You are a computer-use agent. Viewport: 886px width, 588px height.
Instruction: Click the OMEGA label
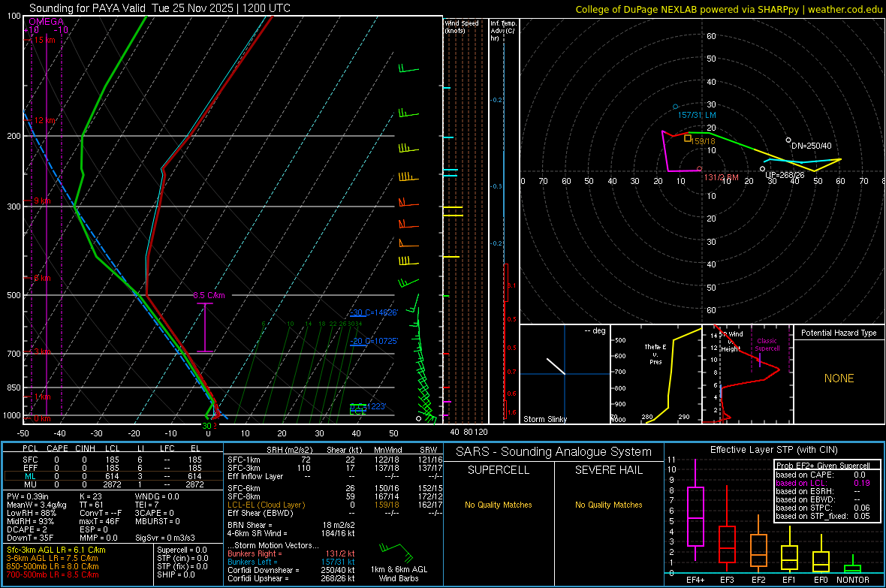pos(46,22)
